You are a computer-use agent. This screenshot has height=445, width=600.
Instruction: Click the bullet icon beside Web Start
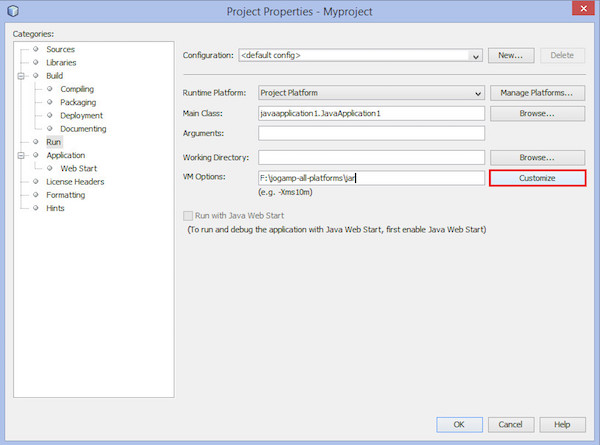coord(49,168)
